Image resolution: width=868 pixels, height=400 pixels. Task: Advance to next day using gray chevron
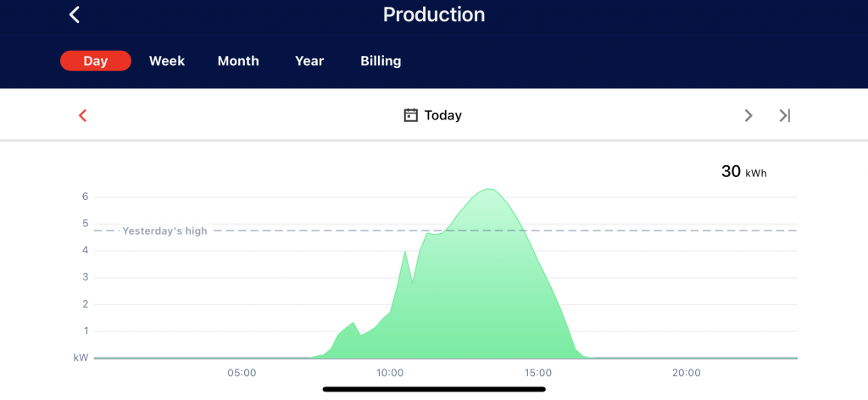coord(748,116)
